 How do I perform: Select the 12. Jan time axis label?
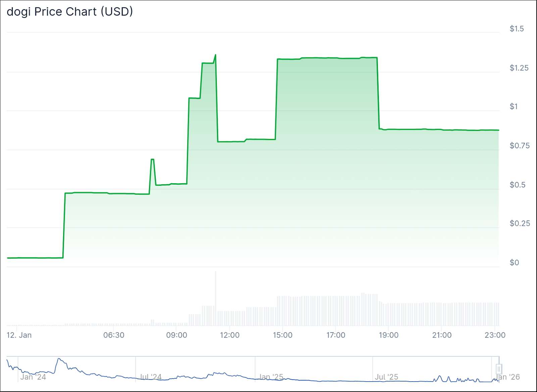[x=18, y=335]
